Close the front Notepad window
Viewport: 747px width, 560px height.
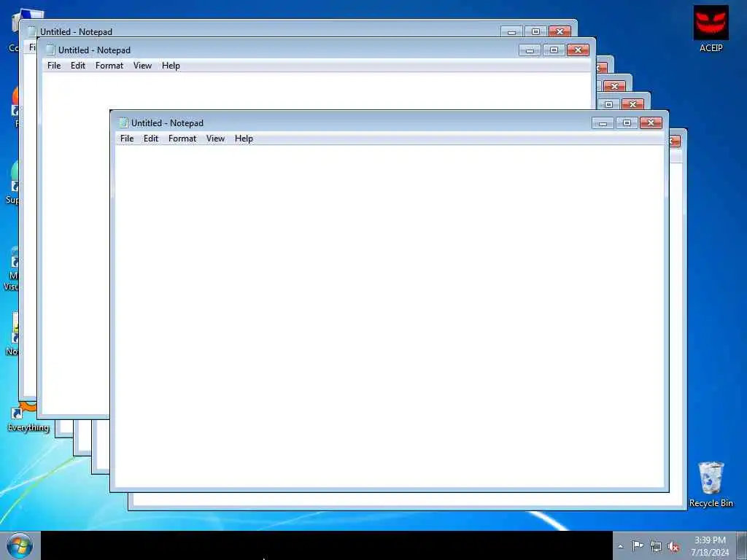[651, 122]
